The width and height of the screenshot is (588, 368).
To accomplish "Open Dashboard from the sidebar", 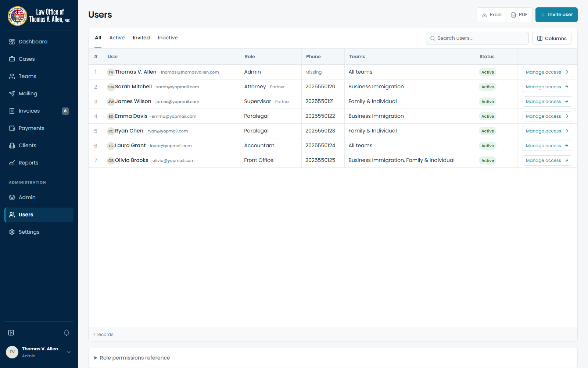I will coord(39,42).
